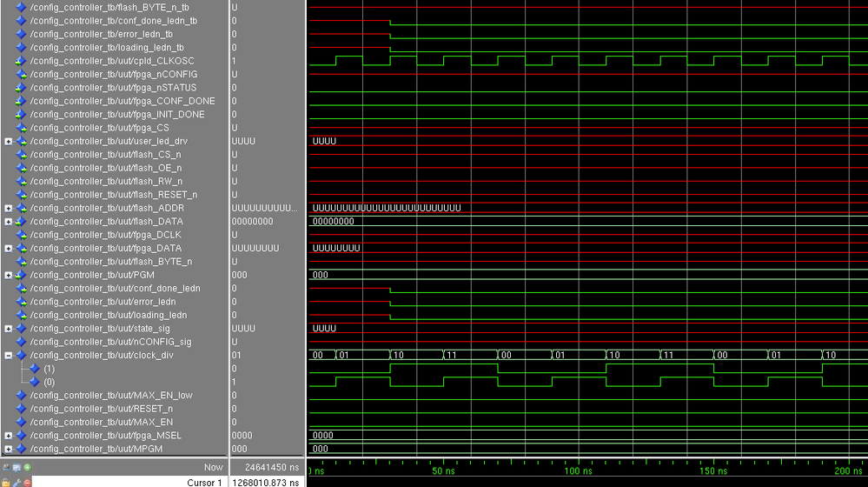Click the UUUUUUUU value of fpga_DATA
The image size is (868, 487).
255,248
